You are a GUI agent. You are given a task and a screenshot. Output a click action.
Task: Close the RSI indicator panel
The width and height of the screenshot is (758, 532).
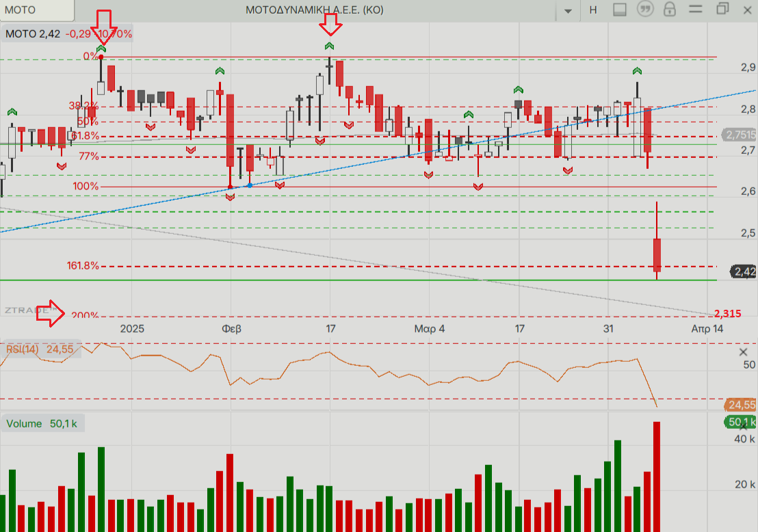(x=744, y=352)
